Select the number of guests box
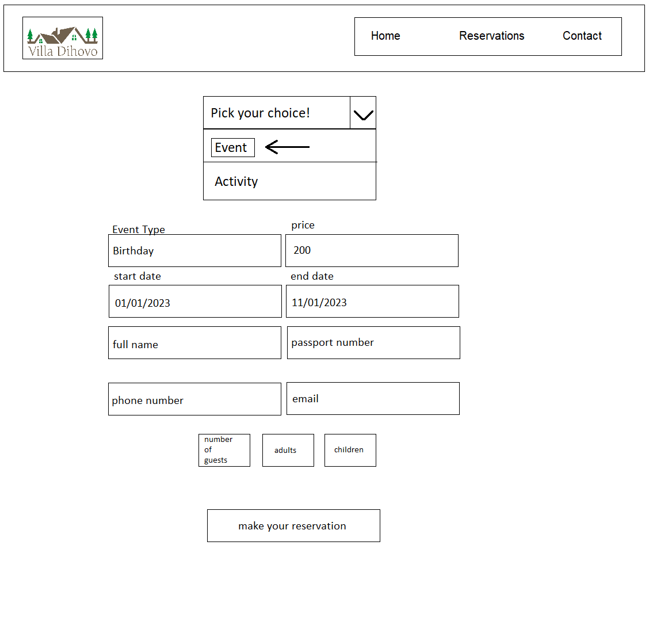The height and width of the screenshot is (633, 672). [224, 451]
